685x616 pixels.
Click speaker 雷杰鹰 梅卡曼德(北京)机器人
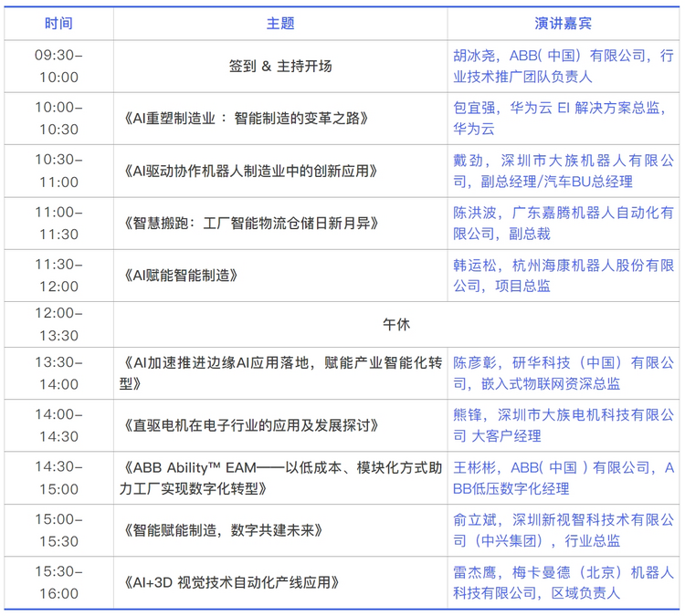pyautogui.click(x=564, y=582)
